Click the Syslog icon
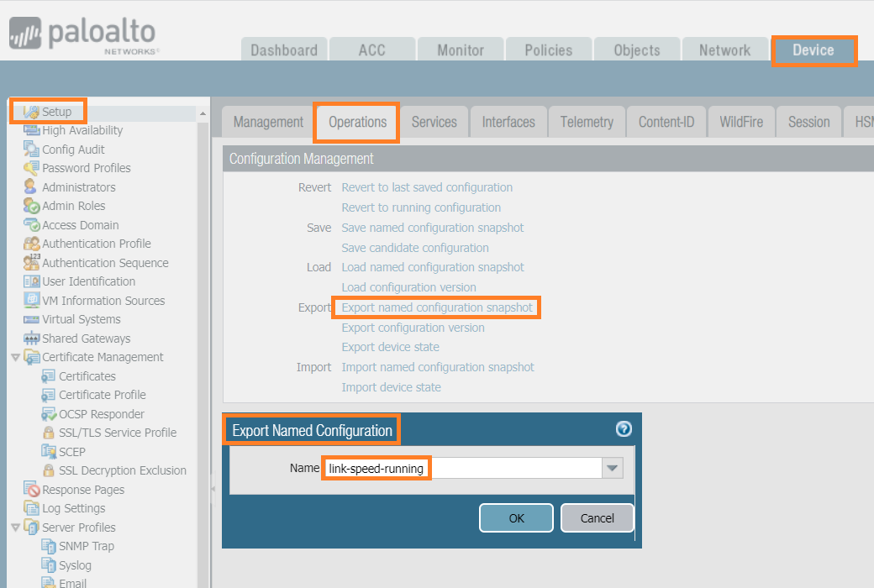 pos(49,564)
